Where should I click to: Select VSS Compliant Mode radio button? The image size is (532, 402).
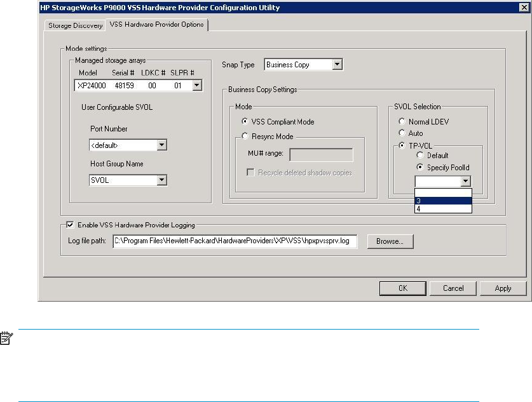245,122
